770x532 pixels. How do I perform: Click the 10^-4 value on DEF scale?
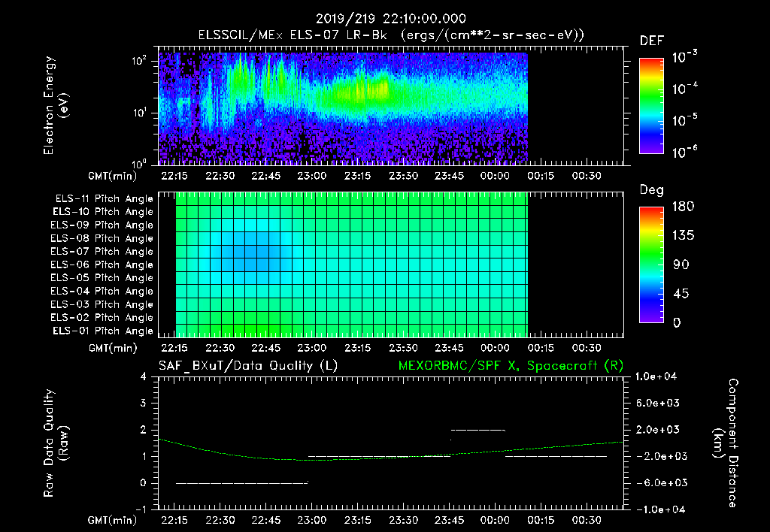point(684,89)
